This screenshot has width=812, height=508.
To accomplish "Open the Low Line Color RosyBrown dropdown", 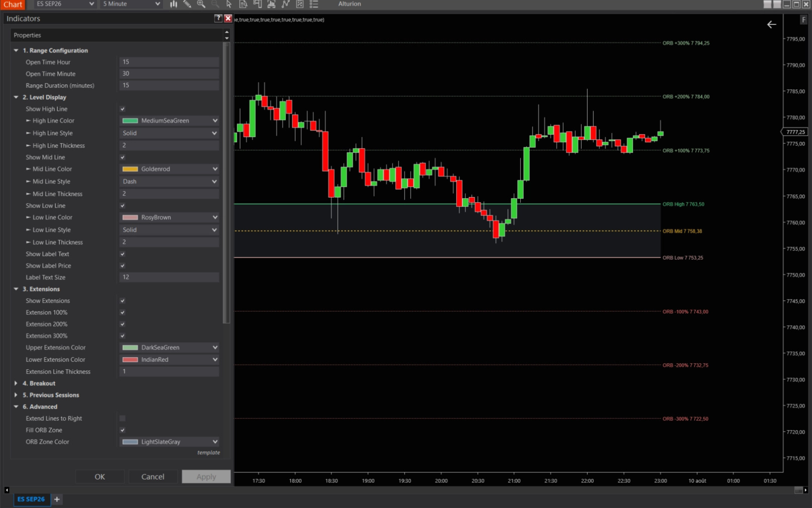I will click(x=170, y=217).
